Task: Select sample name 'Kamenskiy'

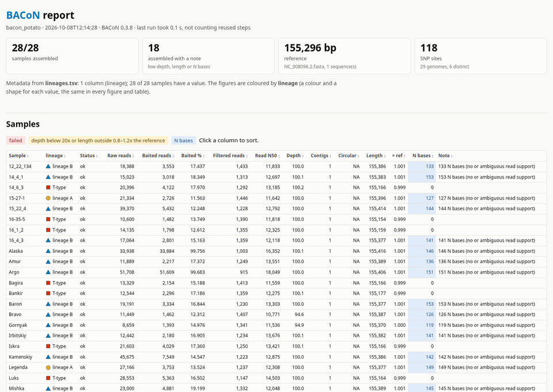Action: [x=21, y=357]
